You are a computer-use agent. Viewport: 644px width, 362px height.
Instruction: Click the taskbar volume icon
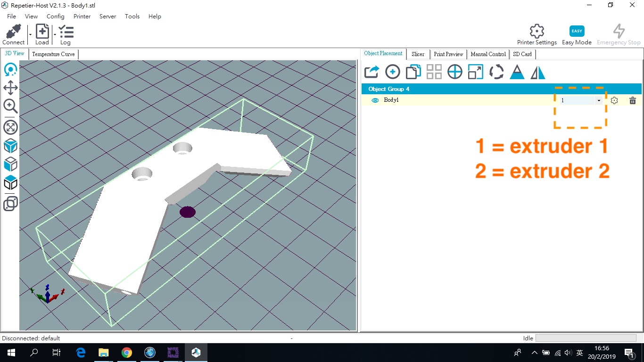(568, 353)
